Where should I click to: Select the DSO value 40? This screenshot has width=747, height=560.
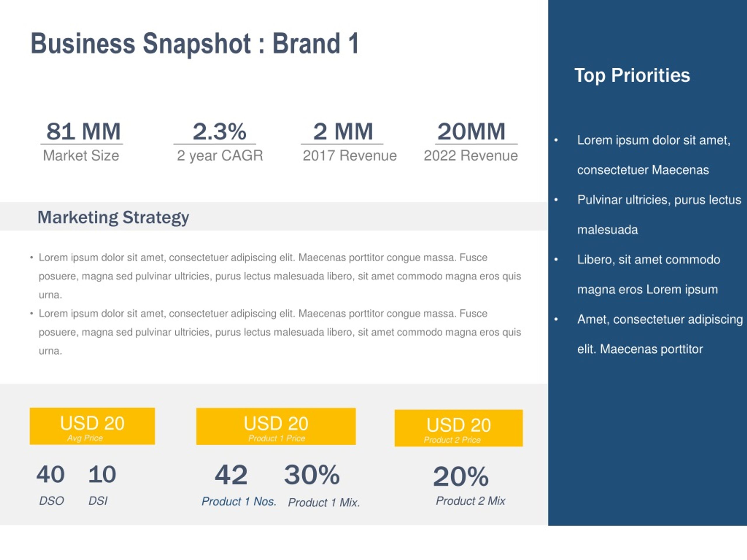click(50, 474)
